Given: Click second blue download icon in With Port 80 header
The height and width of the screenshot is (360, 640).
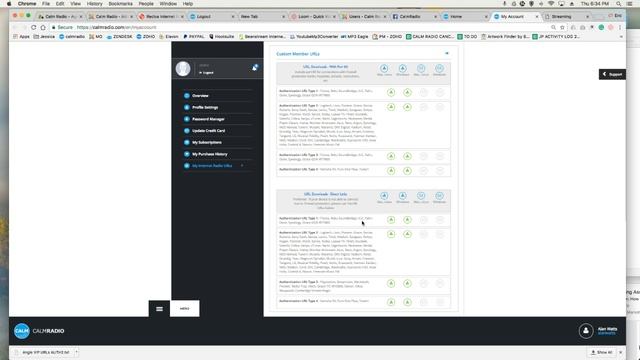Looking at the screenshot, I should tap(402, 69).
